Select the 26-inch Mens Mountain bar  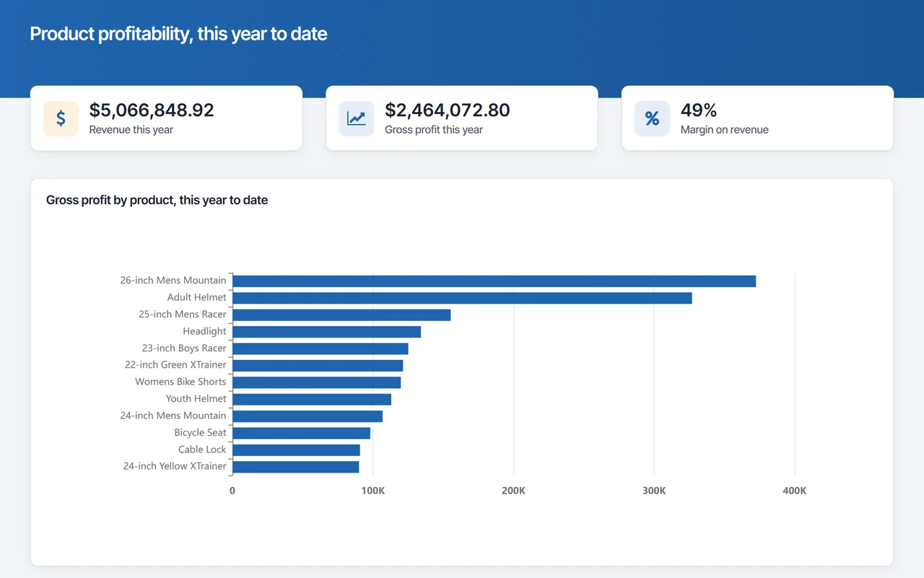pos(494,281)
